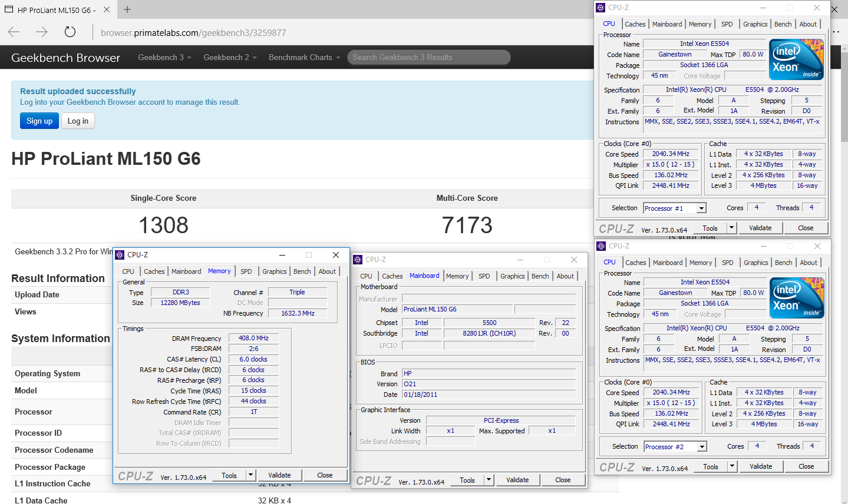Click the Intel Xeon logo in Processor #2 window
The height and width of the screenshot is (504, 848).
click(x=797, y=298)
